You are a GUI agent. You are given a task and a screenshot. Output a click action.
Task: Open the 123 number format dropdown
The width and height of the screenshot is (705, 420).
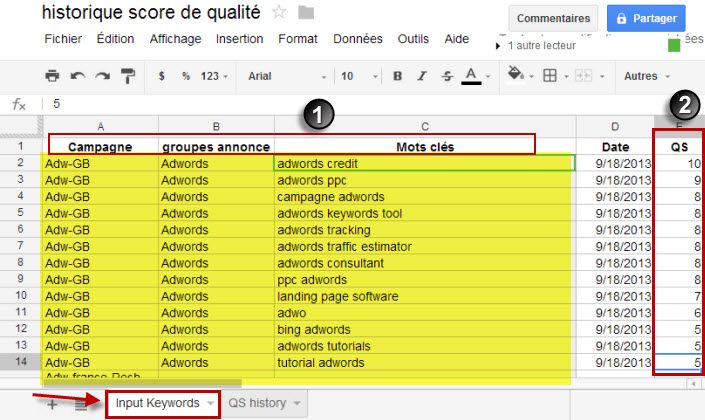214,76
